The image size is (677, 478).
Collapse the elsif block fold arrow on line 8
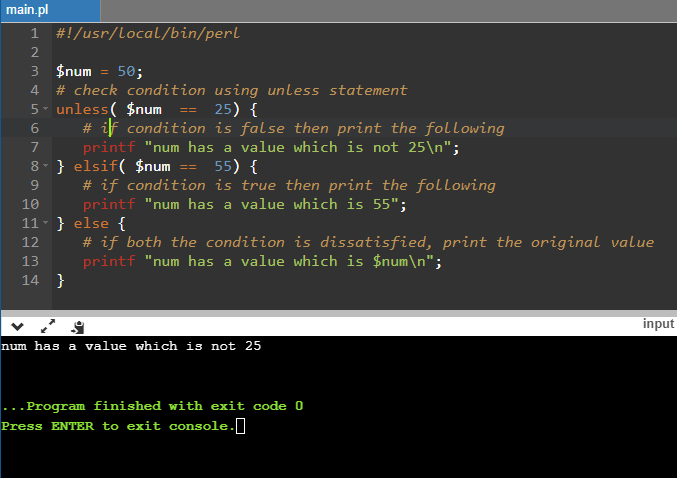(46, 165)
